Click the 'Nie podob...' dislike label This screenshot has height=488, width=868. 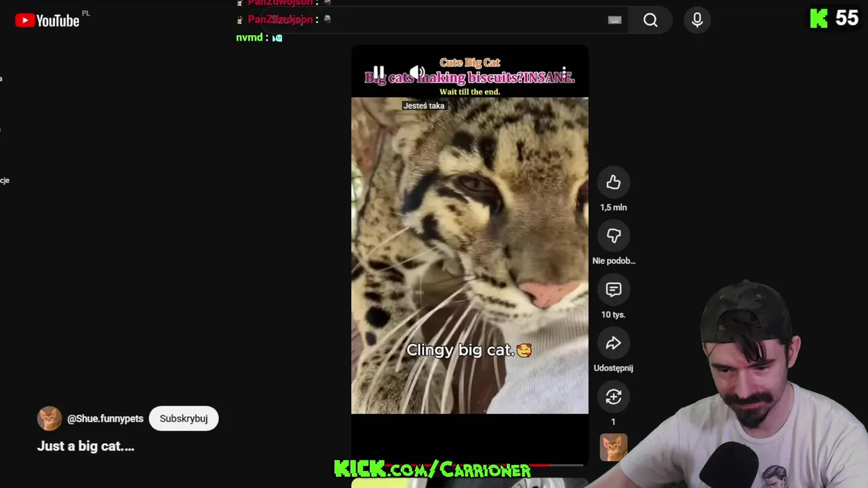[x=613, y=261]
